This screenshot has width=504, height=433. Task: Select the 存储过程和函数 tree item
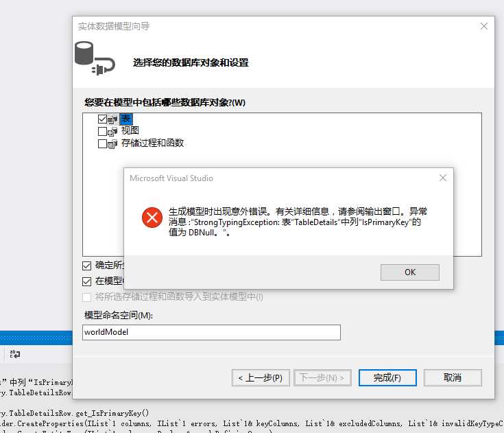pos(152,143)
